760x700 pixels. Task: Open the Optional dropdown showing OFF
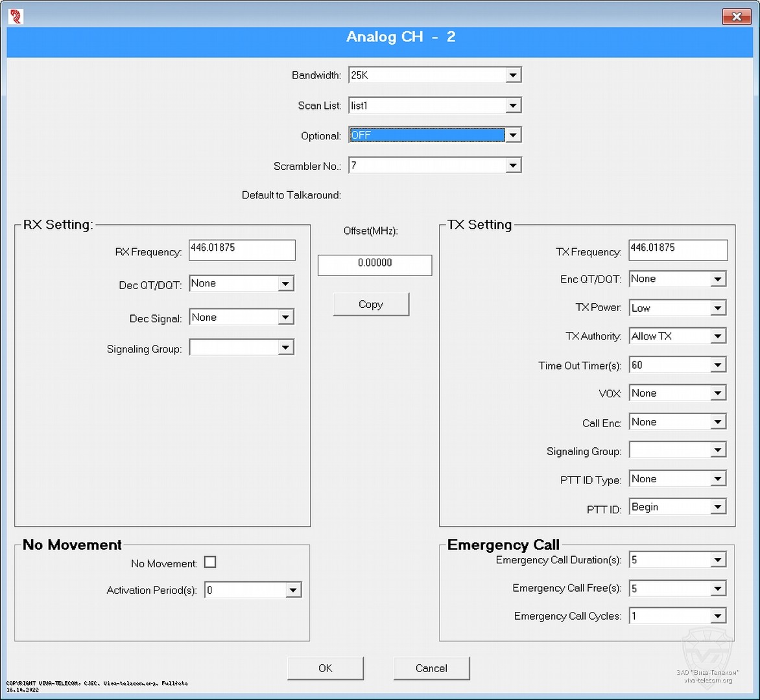tap(513, 135)
